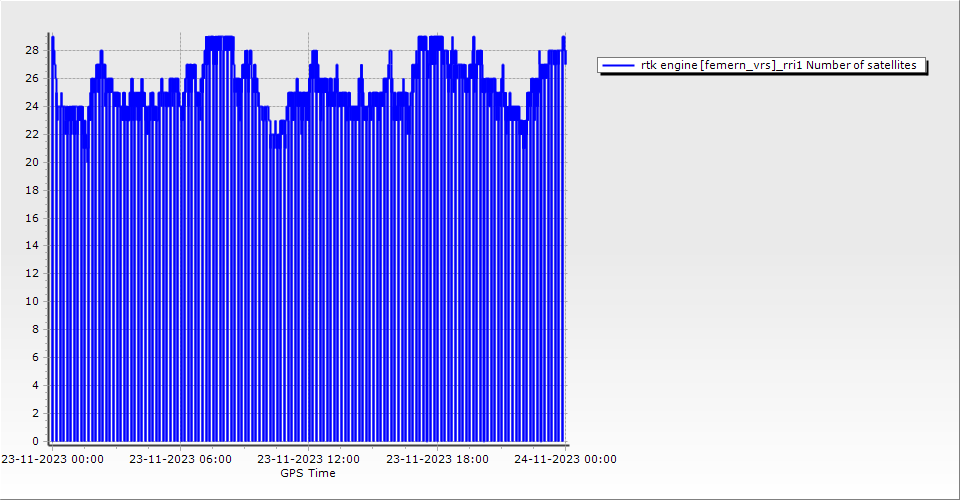
Task: Click the 'GPS Time' axis title
Action: coord(308,473)
